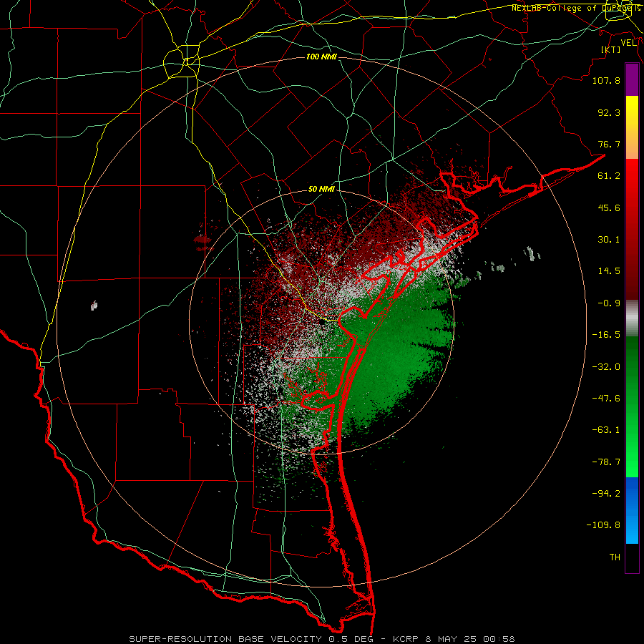The height and width of the screenshot is (644, 644).
Task: Click the 107.8 legend value
Action: (x=606, y=80)
